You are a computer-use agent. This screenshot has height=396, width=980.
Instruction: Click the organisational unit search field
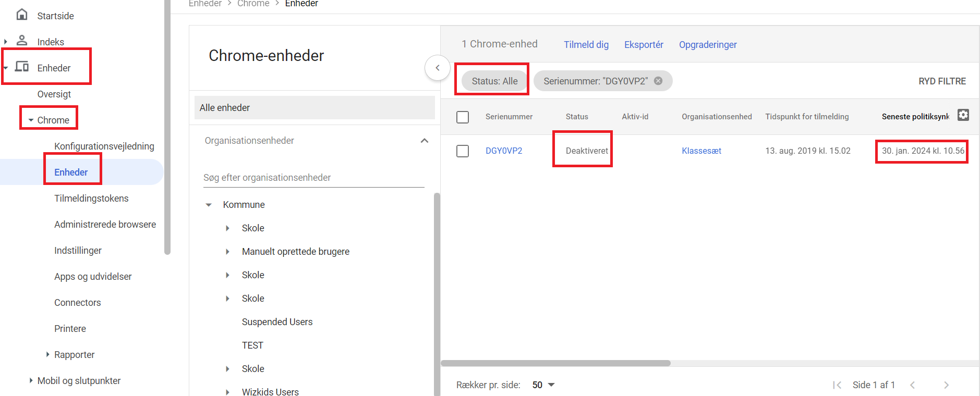pyautogui.click(x=313, y=178)
